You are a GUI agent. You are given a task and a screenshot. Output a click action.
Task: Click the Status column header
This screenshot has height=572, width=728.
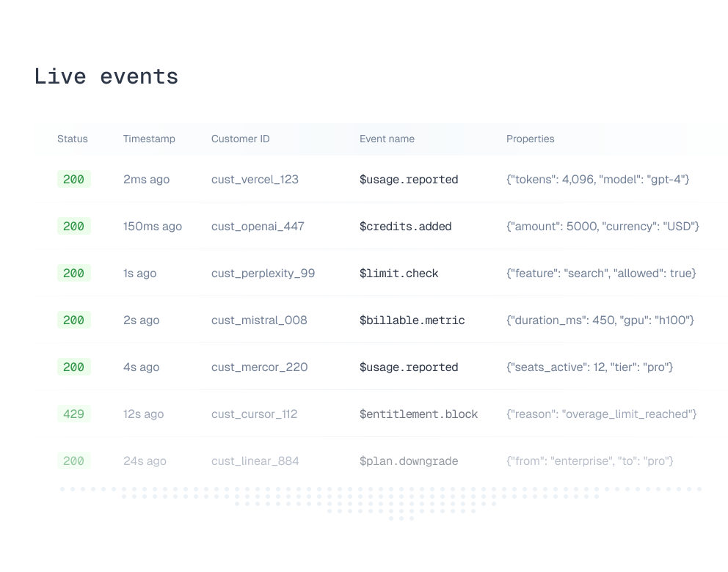(x=73, y=139)
